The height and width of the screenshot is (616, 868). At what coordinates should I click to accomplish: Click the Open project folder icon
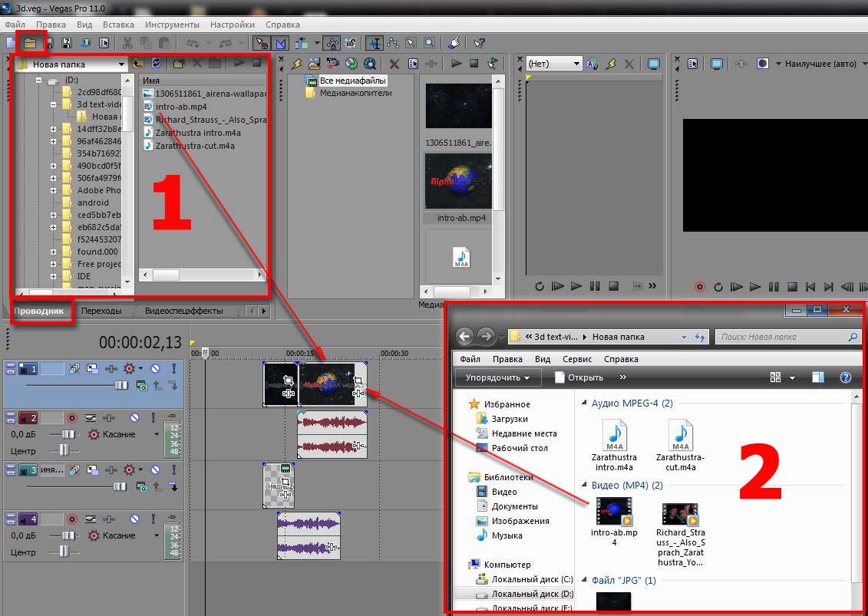[x=30, y=43]
